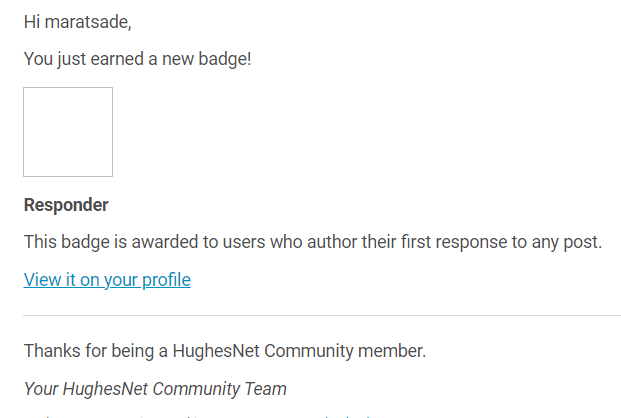Click the word "Team" in the italic signature

(266, 389)
